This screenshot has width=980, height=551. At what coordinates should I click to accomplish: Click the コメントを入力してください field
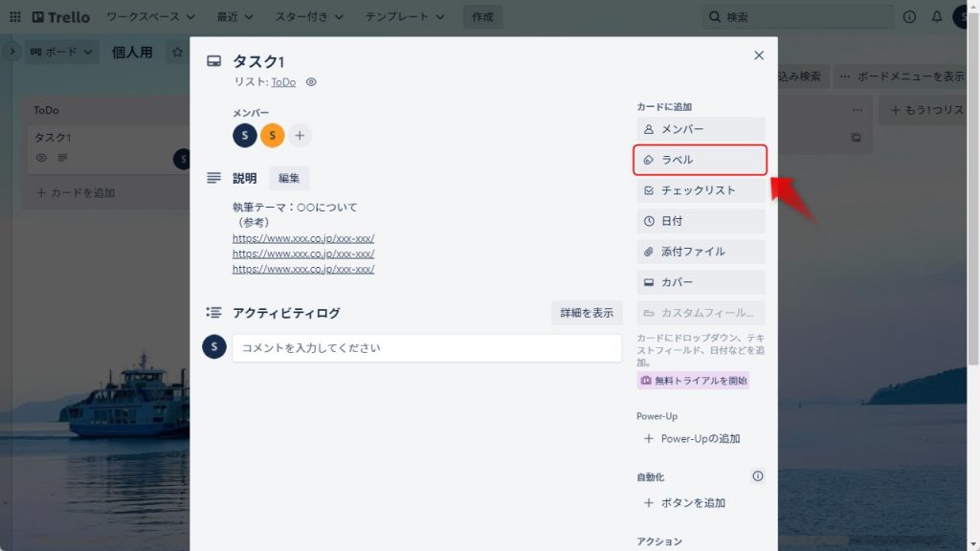tap(427, 348)
